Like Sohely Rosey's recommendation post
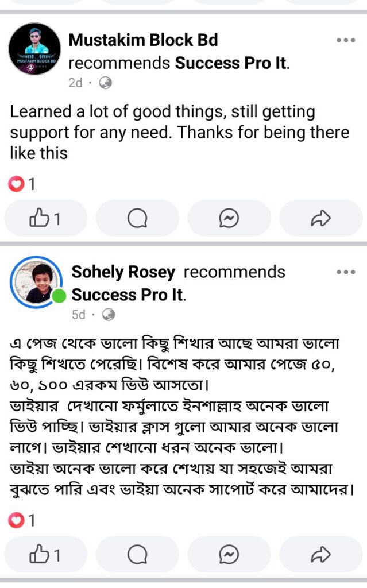Screen dimensions: 367x588 tap(45, 554)
